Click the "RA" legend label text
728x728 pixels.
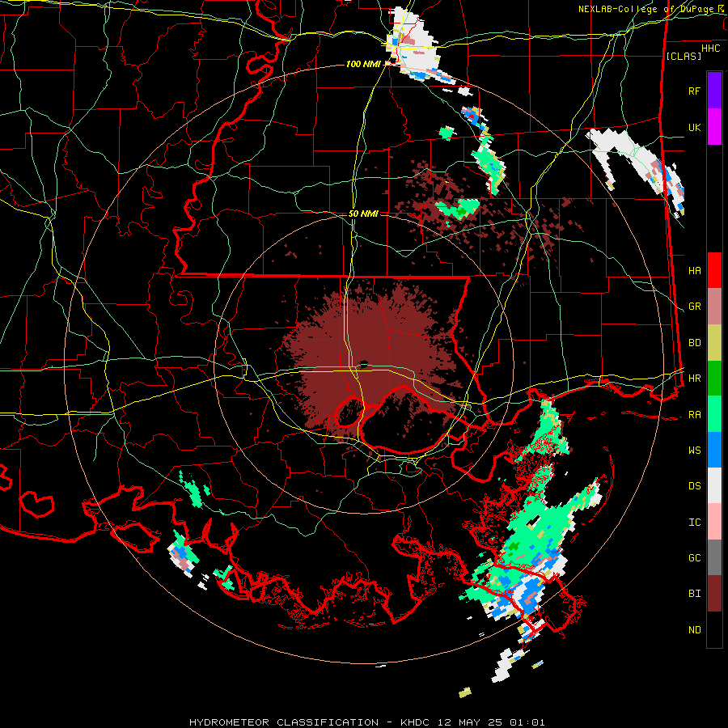pos(695,415)
